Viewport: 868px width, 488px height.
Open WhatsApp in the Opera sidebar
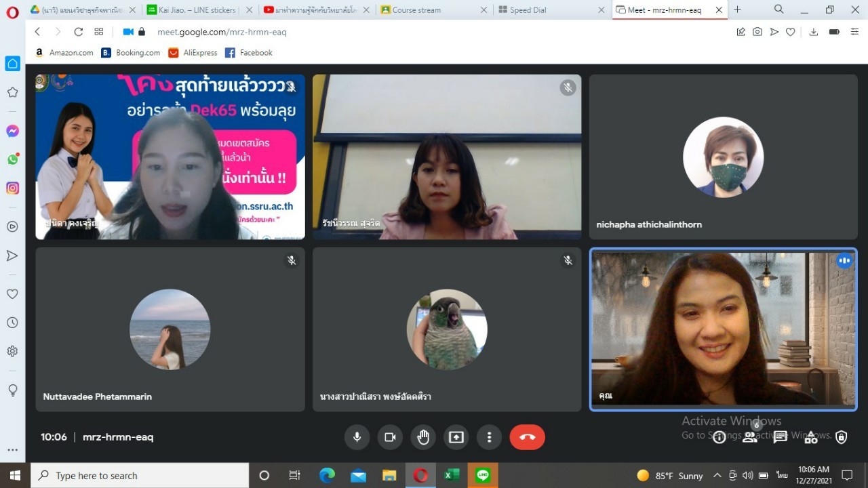[x=12, y=159]
